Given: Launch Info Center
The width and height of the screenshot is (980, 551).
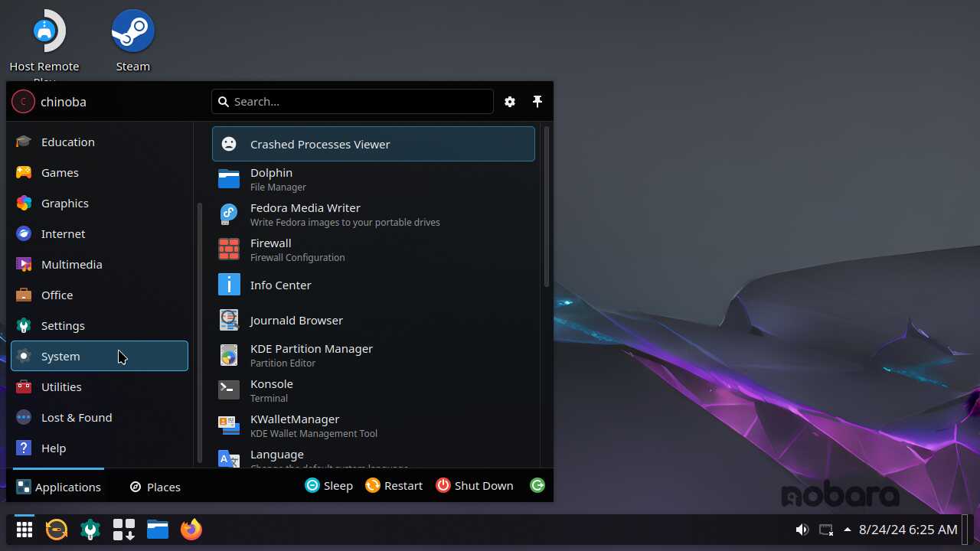Looking at the screenshot, I should (373, 285).
